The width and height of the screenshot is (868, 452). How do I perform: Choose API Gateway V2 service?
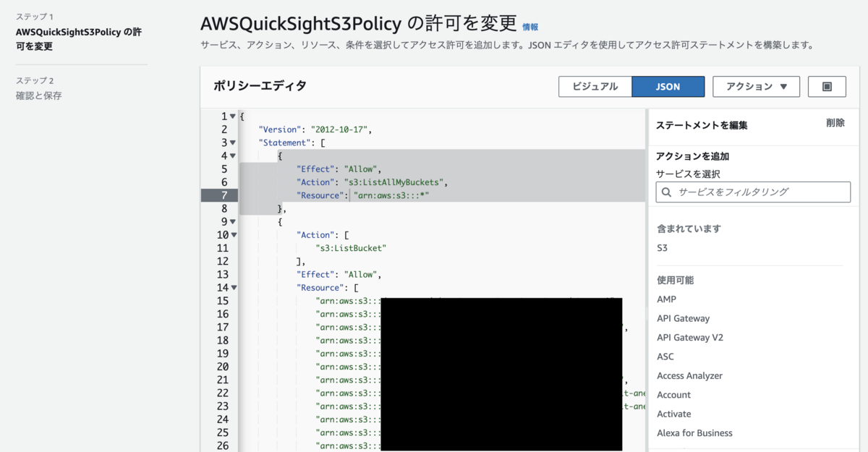click(x=690, y=338)
